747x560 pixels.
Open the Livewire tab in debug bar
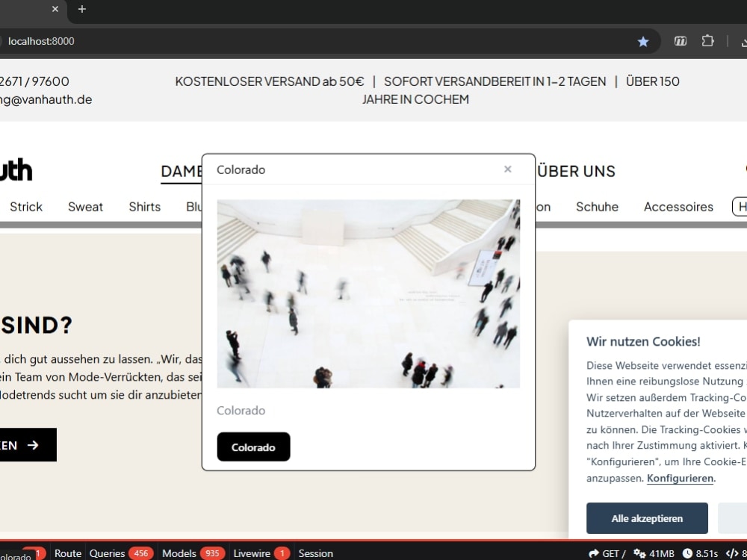pyautogui.click(x=261, y=553)
